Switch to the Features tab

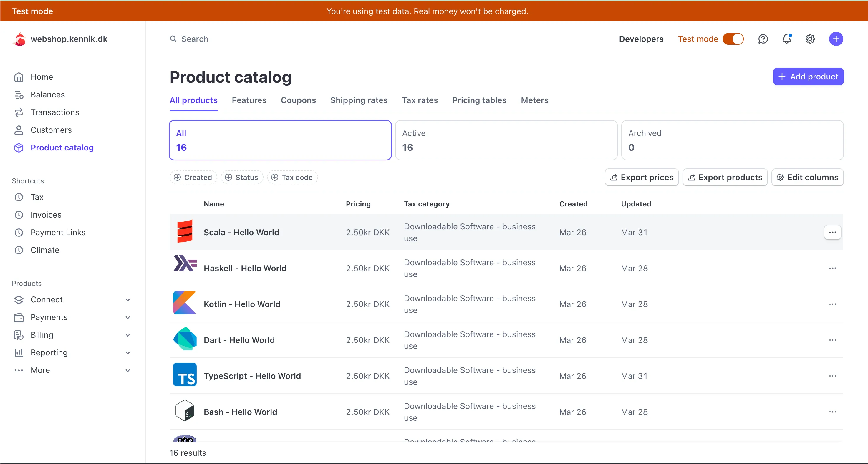click(x=249, y=100)
